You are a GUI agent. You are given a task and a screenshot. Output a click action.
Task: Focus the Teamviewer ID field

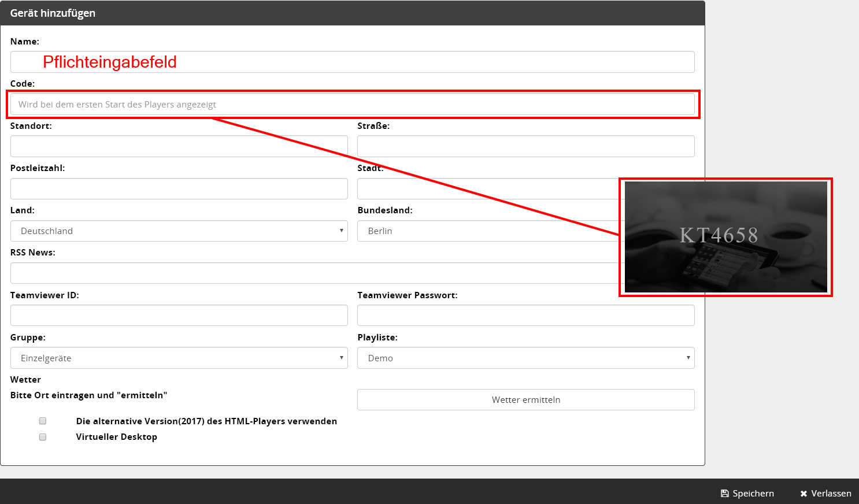point(179,316)
